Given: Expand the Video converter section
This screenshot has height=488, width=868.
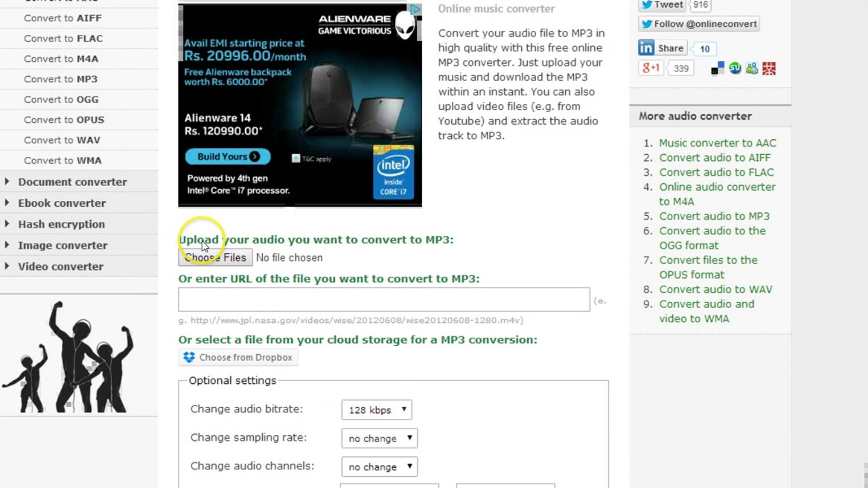Looking at the screenshot, I should coord(60,267).
